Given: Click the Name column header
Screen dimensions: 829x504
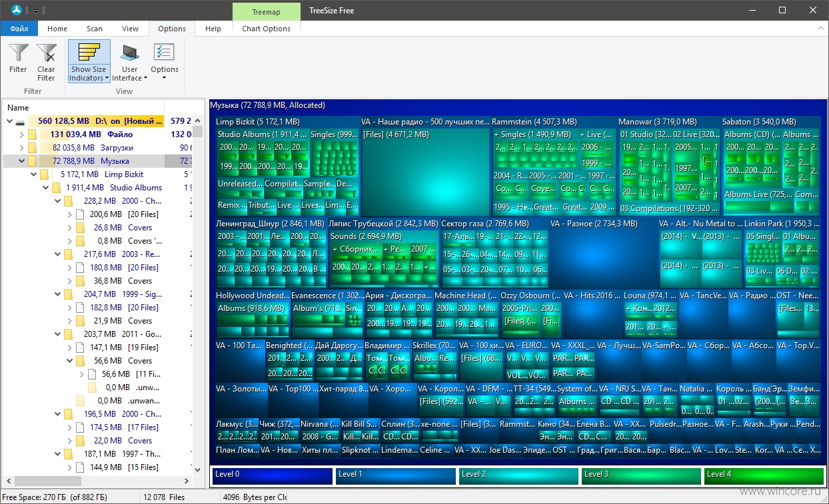Looking at the screenshot, I should (84, 107).
